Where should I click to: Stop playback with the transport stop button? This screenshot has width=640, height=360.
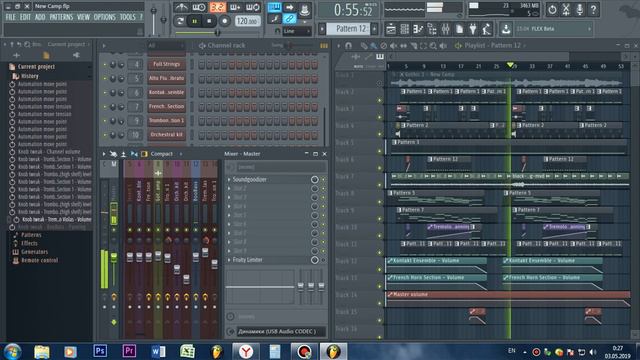(x=209, y=21)
